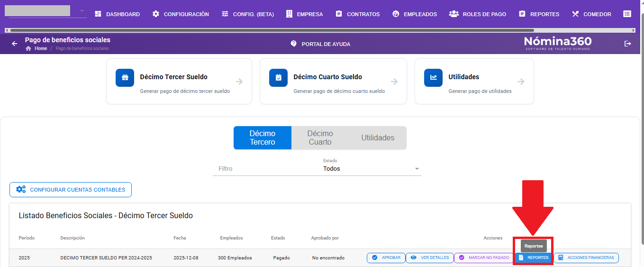Image resolution: width=644 pixels, height=267 pixels.
Task: Switch to the Décimo Cuarto tab
Action: point(320,138)
